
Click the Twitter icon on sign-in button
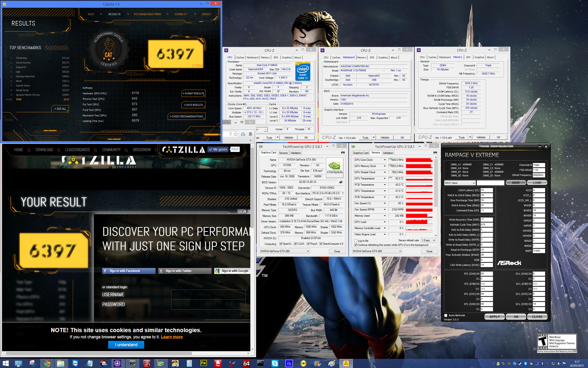point(161,271)
